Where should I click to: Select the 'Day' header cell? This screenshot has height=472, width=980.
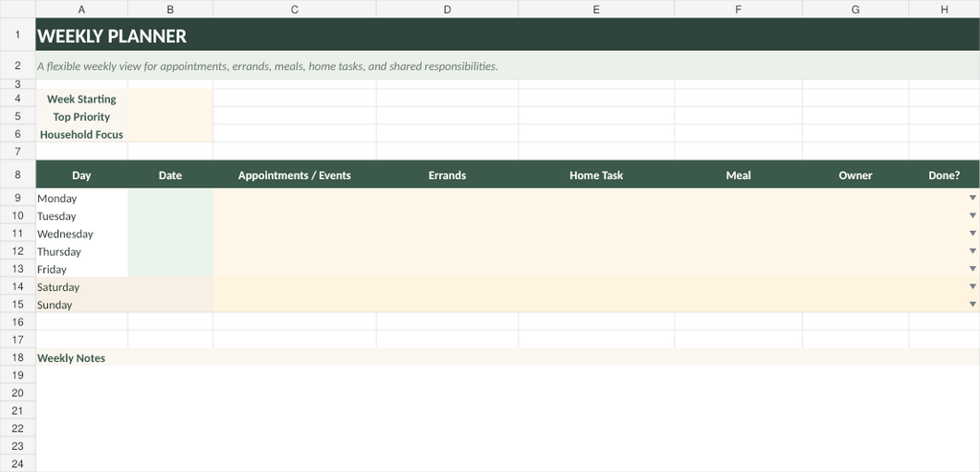pos(82,175)
